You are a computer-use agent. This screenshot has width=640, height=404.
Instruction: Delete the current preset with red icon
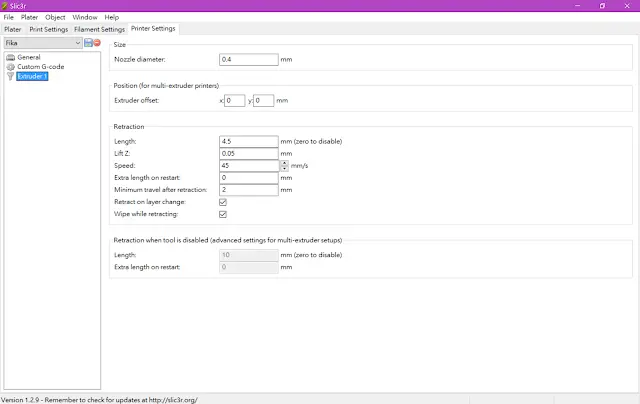(x=97, y=42)
